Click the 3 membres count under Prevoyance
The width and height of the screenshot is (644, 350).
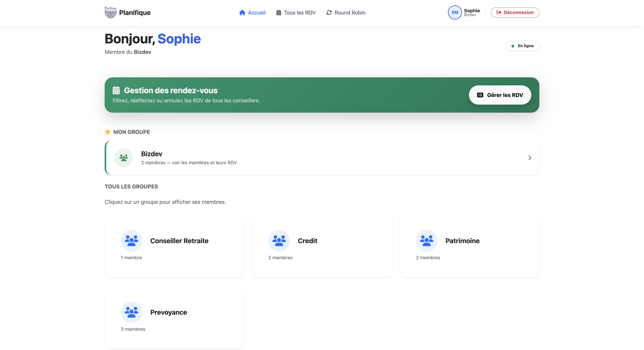[133, 329]
